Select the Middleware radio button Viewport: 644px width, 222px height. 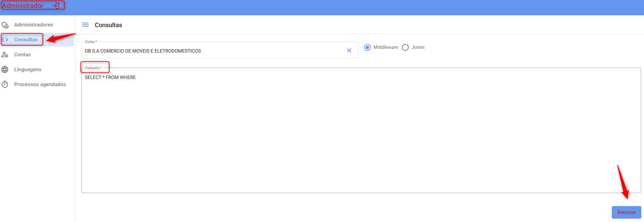click(x=367, y=47)
